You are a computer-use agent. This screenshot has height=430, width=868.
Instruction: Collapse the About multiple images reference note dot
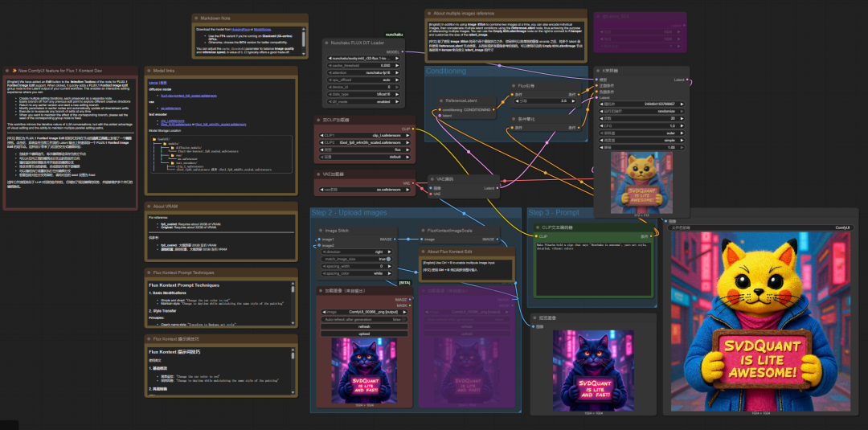point(429,14)
